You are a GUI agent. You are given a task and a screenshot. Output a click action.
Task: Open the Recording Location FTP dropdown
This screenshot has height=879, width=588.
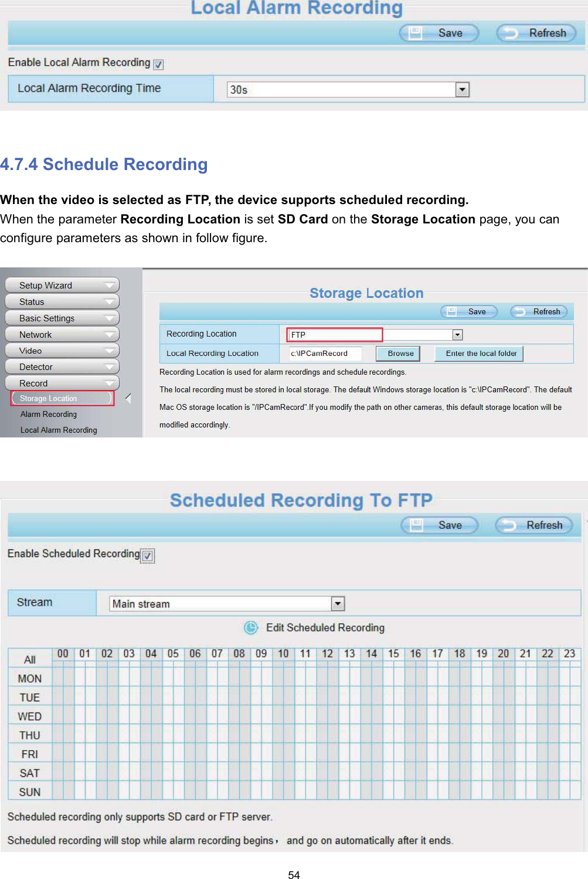click(x=375, y=335)
